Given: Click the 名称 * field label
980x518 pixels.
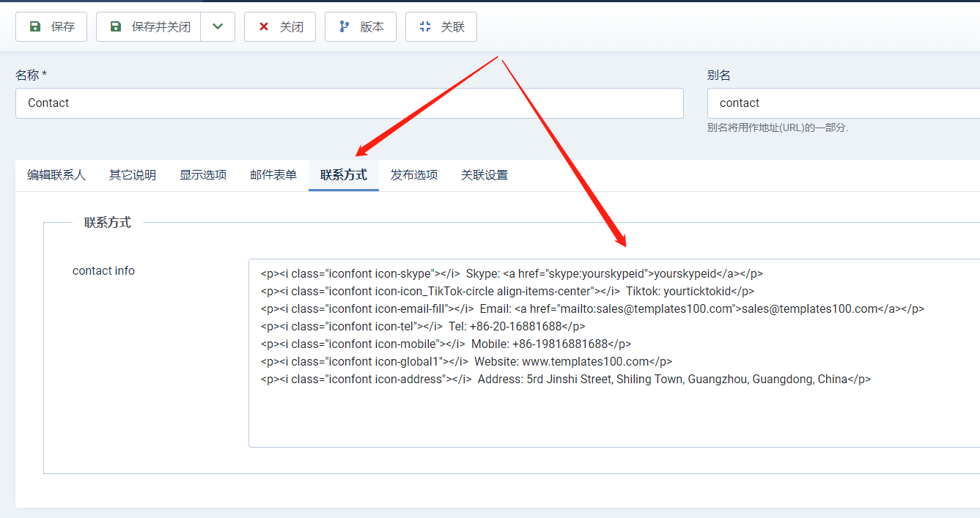Looking at the screenshot, I should click(x=31, y=75).
